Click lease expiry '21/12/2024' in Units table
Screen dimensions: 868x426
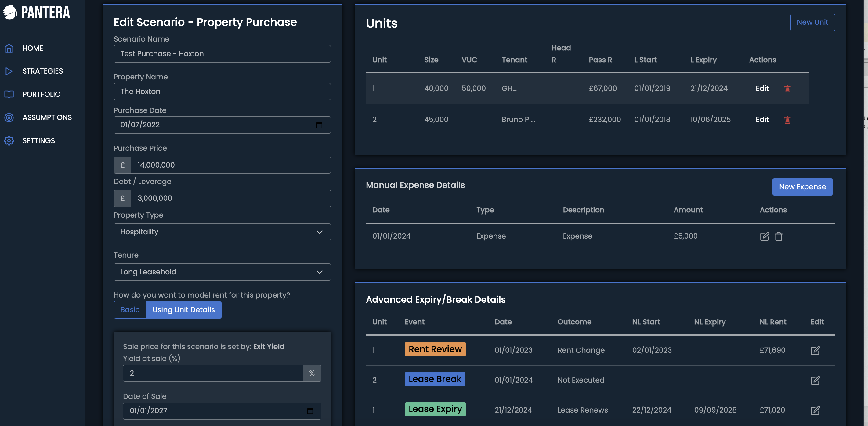click(709, 88)
